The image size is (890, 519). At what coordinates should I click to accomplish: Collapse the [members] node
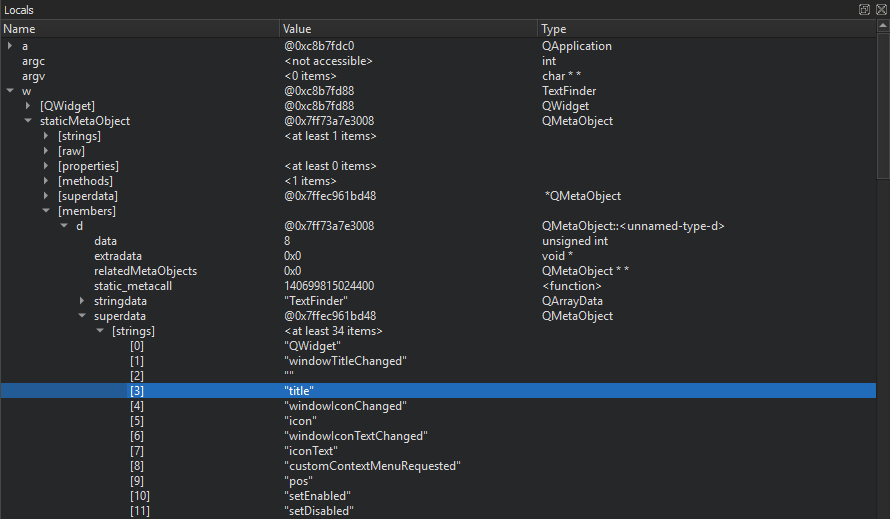pyautogui.click(x=46, y=211)
